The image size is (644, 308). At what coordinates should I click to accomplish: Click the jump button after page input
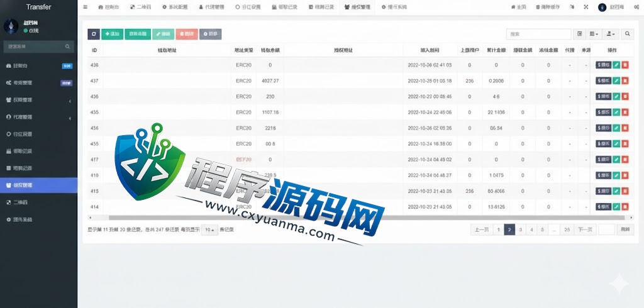coord(625,229)
